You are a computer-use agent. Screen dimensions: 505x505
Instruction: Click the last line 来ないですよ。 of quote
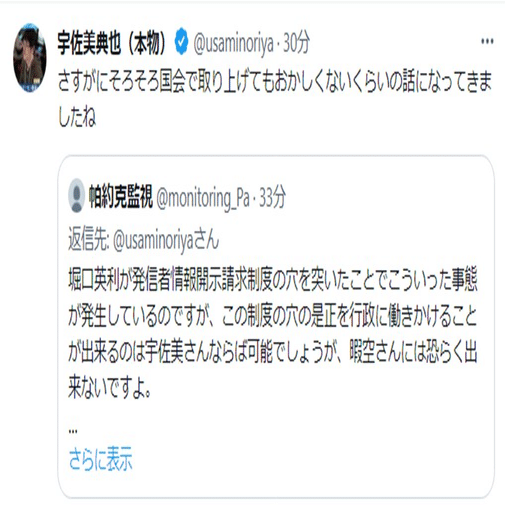[110, 388]
